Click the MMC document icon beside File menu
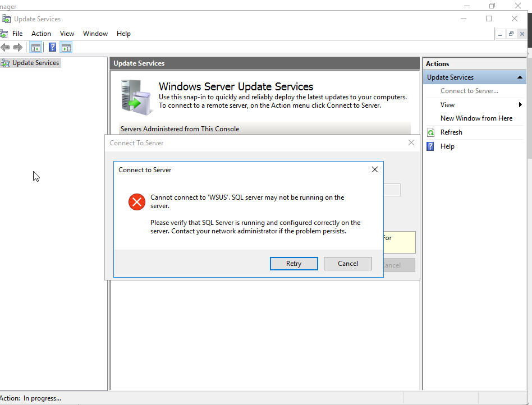Image resolution: width=532 pixels, height=405 pixels. click(4, 34)
